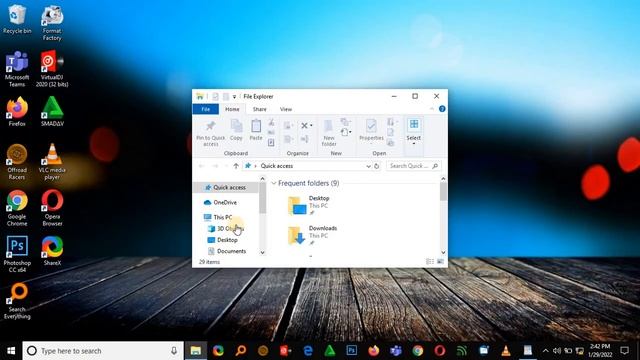Open the Recycle bin desktop icon
Screen dimensions: 640x360
pos(17,19)
